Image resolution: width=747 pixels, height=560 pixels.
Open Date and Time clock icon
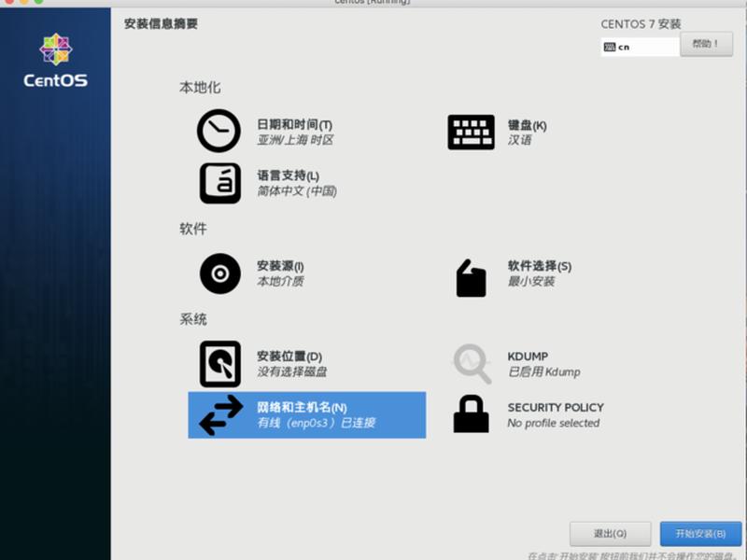(218, 131)
